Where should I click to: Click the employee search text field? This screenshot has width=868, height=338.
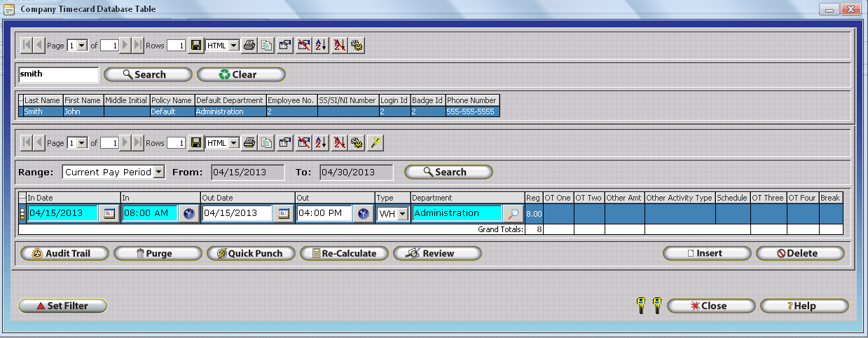(58, 74)
